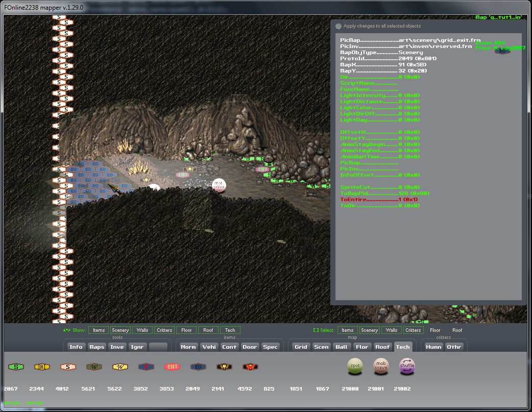
Task: Select the crossed-out light marker 4592
Action: 250,367
